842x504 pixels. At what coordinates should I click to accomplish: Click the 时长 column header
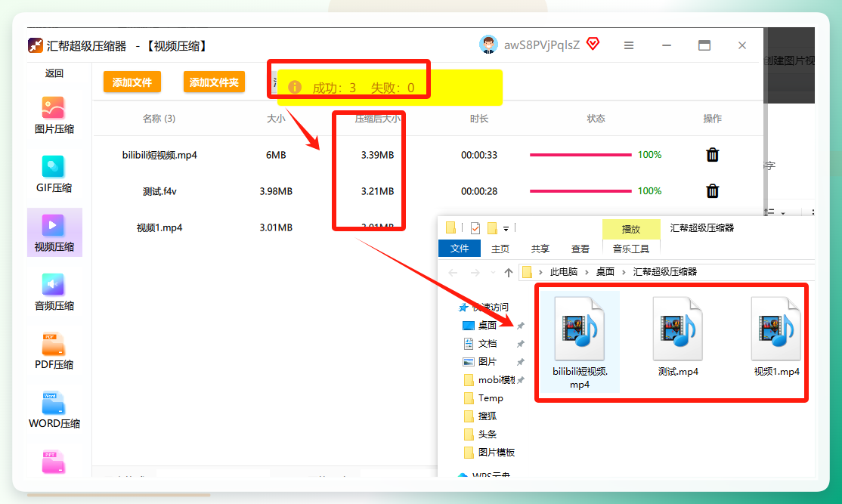479,119
